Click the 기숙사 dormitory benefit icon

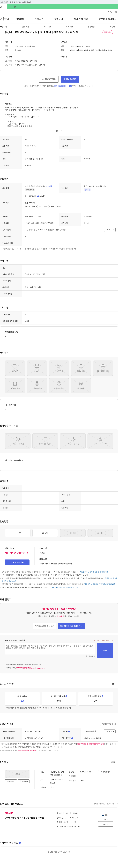[37, 368]
